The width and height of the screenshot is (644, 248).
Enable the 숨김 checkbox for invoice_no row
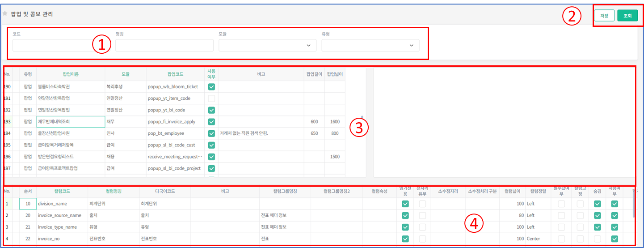coord(598,239)
